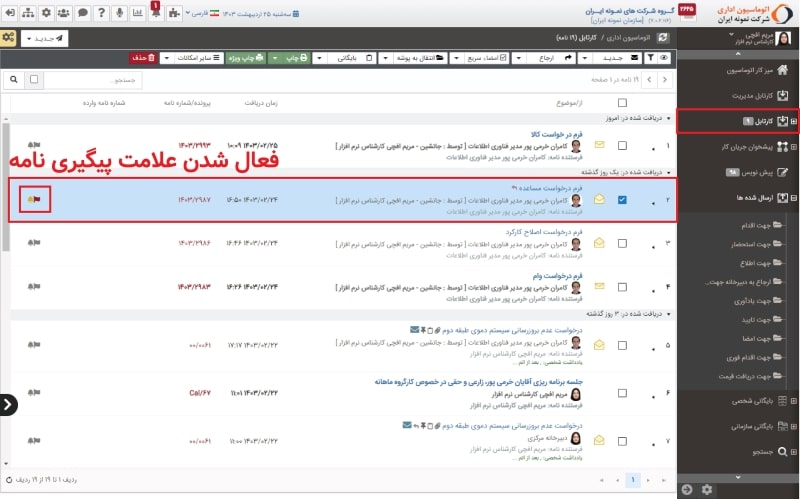Open dropdown arrow of انتقال به پوشه
This screenshot has height=499, width=800.
point(385,58)
